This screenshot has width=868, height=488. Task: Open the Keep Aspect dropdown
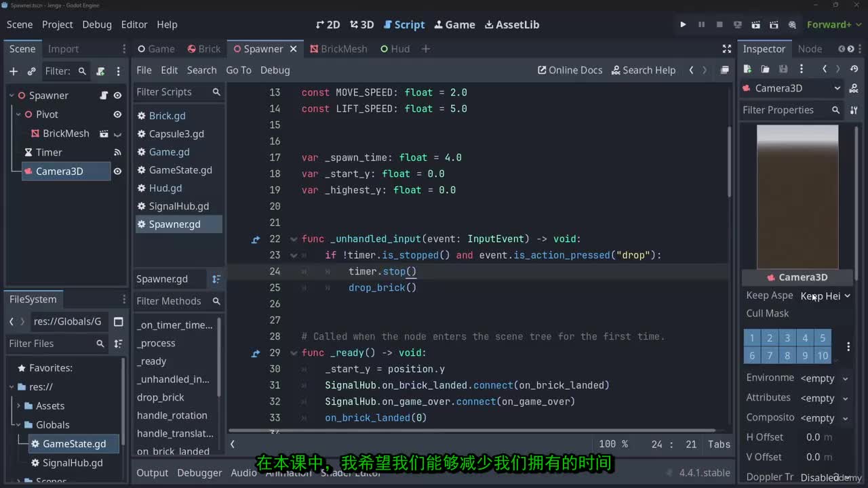coord(825,296)
